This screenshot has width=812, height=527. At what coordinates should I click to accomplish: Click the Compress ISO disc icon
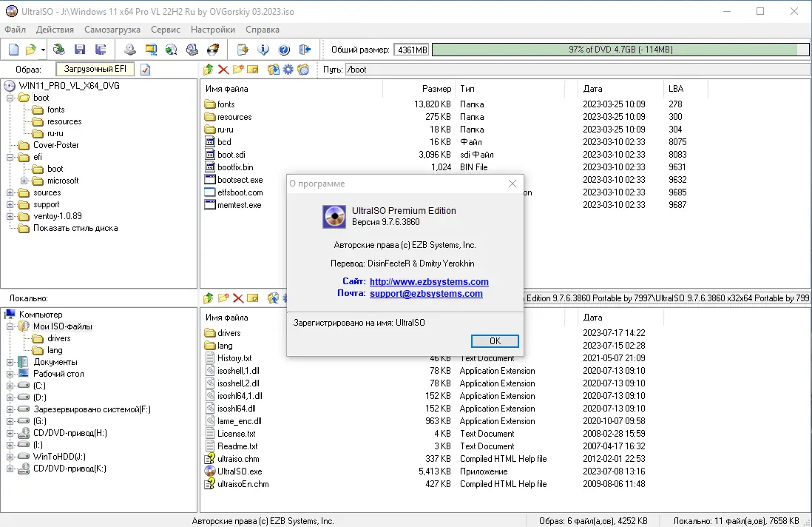[x=172, y=50]
